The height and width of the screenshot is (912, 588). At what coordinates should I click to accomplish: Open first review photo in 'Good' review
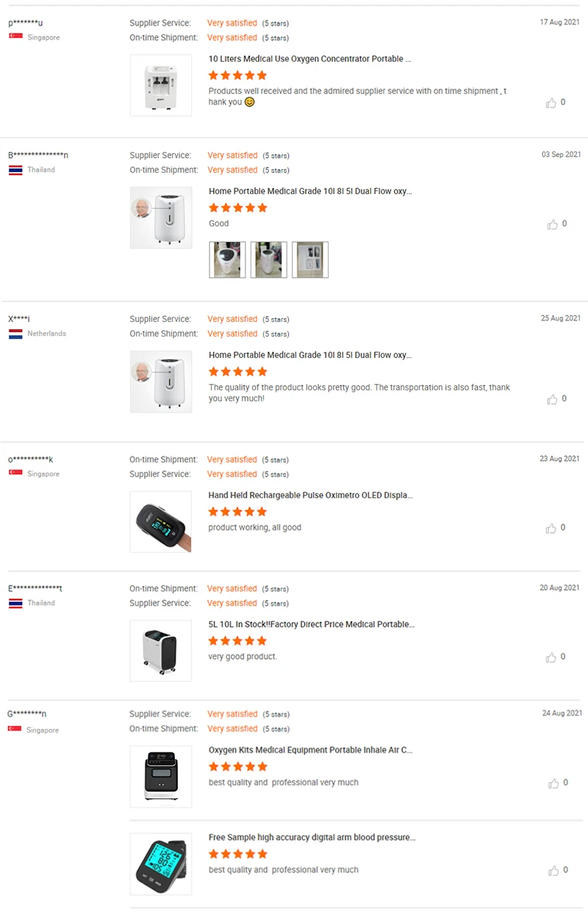pos(227,259)
